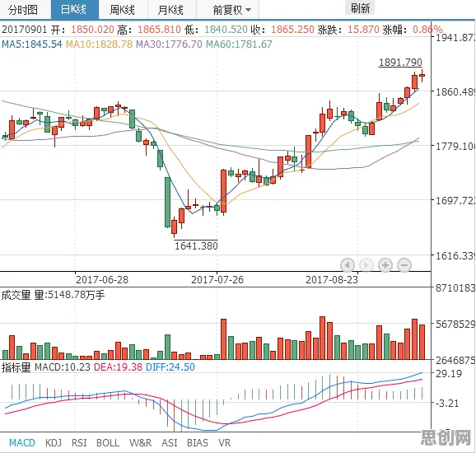Click the MA60:1781.67 legend value
476x453 pixels.
[239, 44]
